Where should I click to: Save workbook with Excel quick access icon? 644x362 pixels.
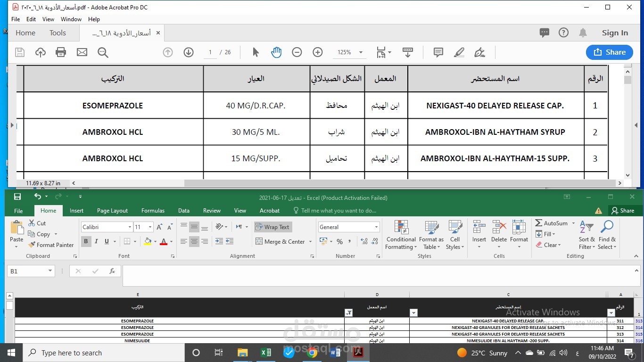17,197
